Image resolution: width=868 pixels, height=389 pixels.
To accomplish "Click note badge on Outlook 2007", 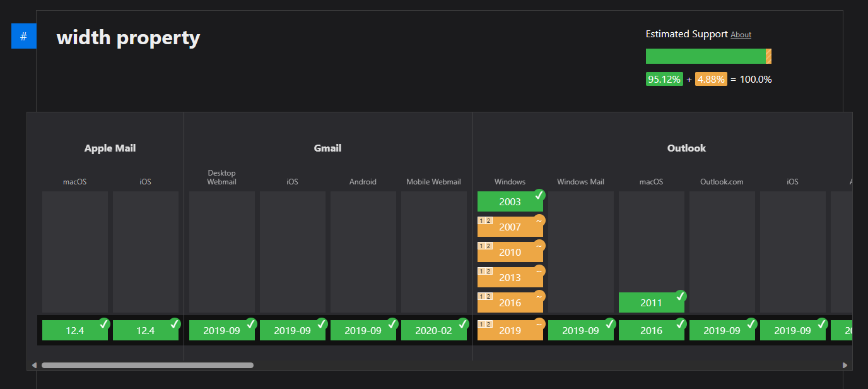I will [485, 220].
